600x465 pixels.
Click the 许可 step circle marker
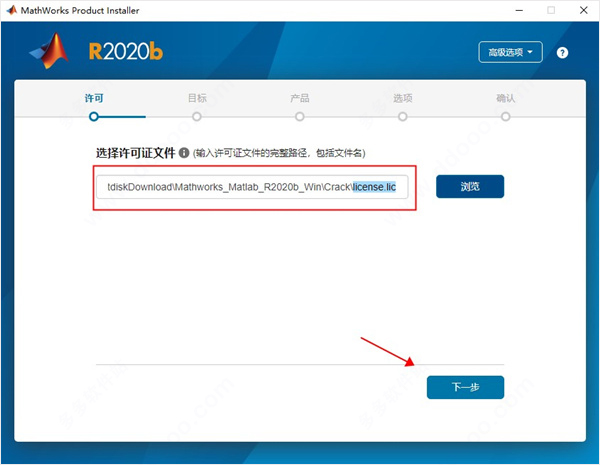94,116
